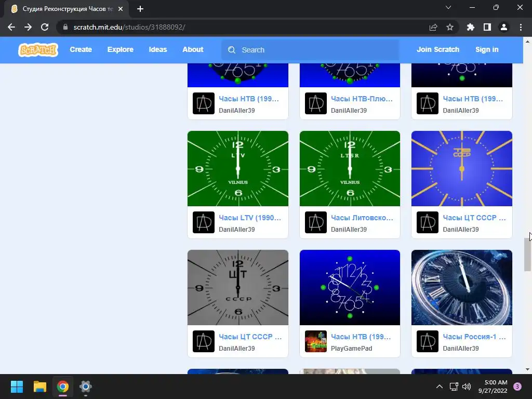Open the volume tray icon
This screenshot has width=532, height=399.
467,387
